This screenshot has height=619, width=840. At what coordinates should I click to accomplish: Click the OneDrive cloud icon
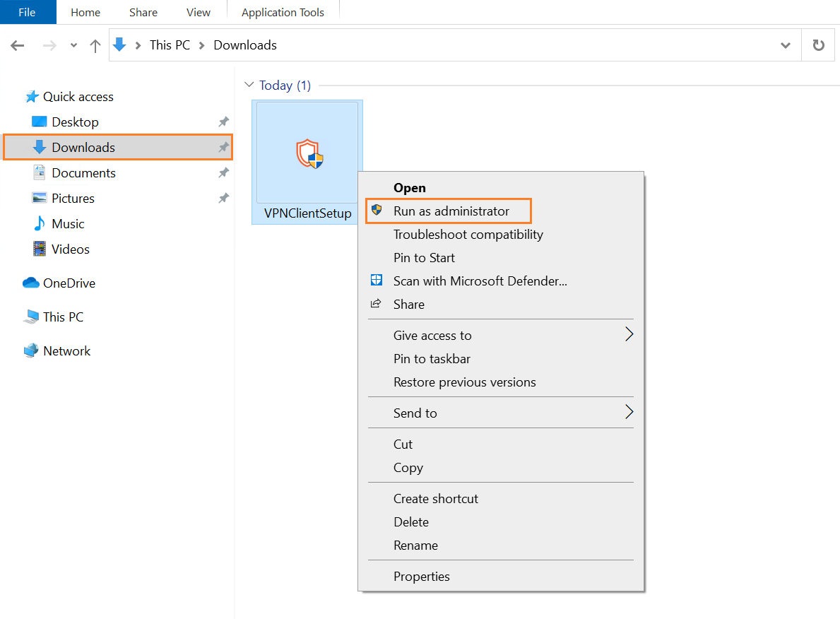point(31,283)
